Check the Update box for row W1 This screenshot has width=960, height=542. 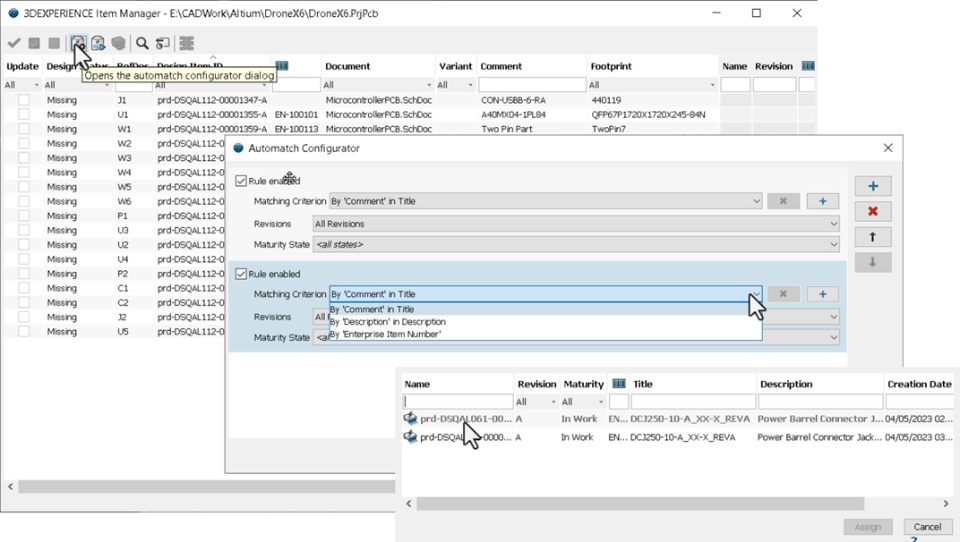pyautogui.click(x=23, y=129)
